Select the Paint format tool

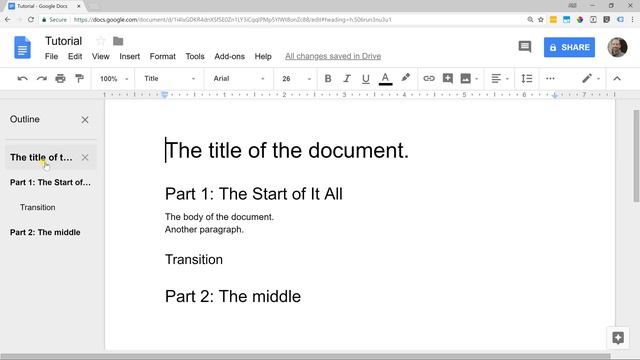80,78
